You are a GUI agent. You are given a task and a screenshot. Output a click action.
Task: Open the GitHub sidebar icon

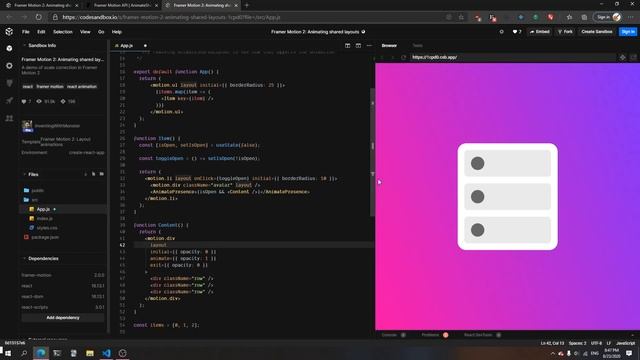coord(9,83)
